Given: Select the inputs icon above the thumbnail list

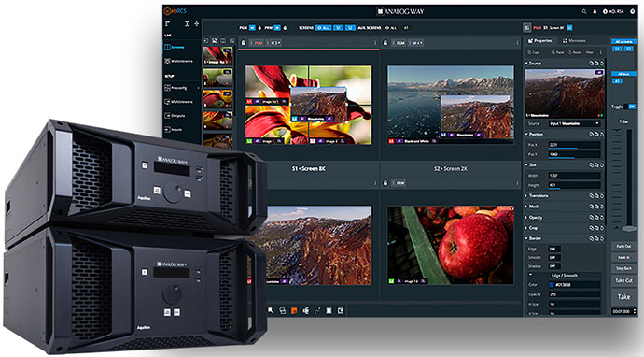Looking at the screenshot, I should (205, 41).
